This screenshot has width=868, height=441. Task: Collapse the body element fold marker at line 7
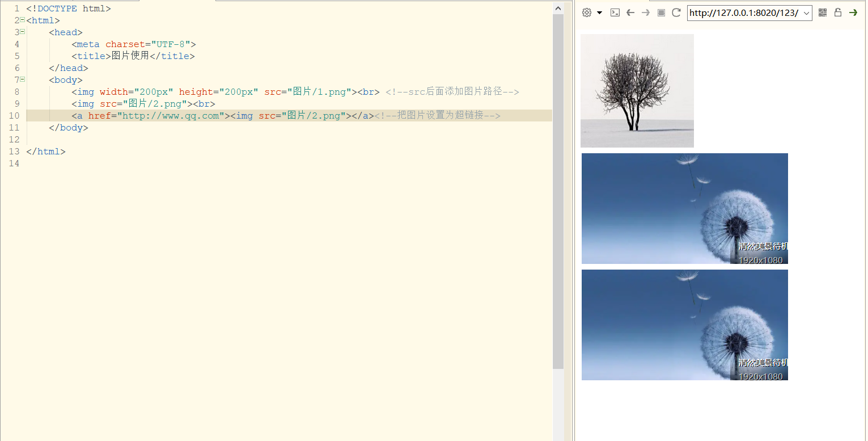pos(22,79)
